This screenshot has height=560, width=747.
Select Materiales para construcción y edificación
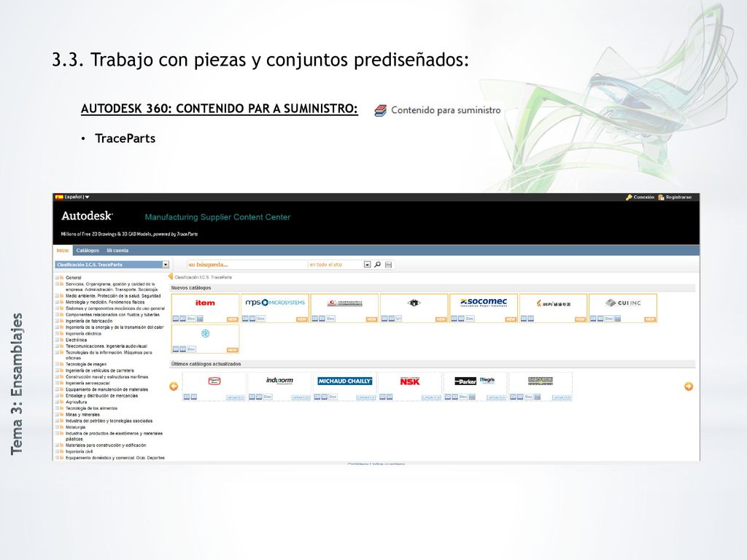click(x=106, y=446)
